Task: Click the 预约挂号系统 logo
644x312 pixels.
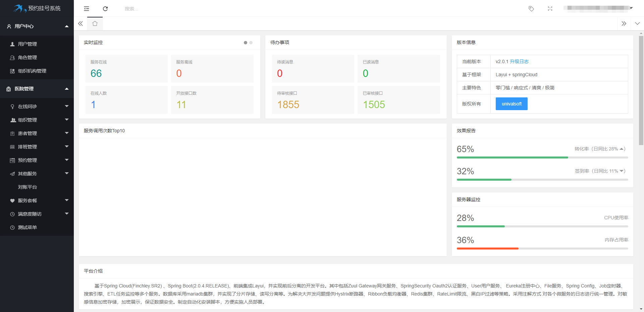Action: 37,8
